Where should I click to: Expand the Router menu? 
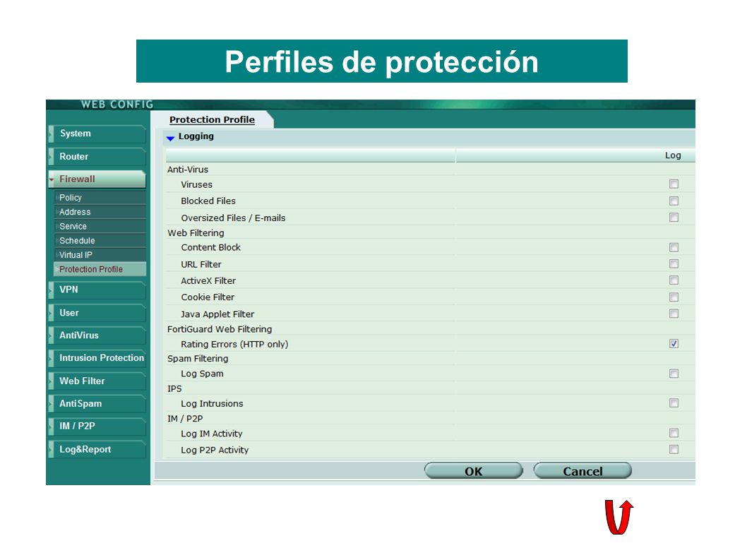(97, 157)
